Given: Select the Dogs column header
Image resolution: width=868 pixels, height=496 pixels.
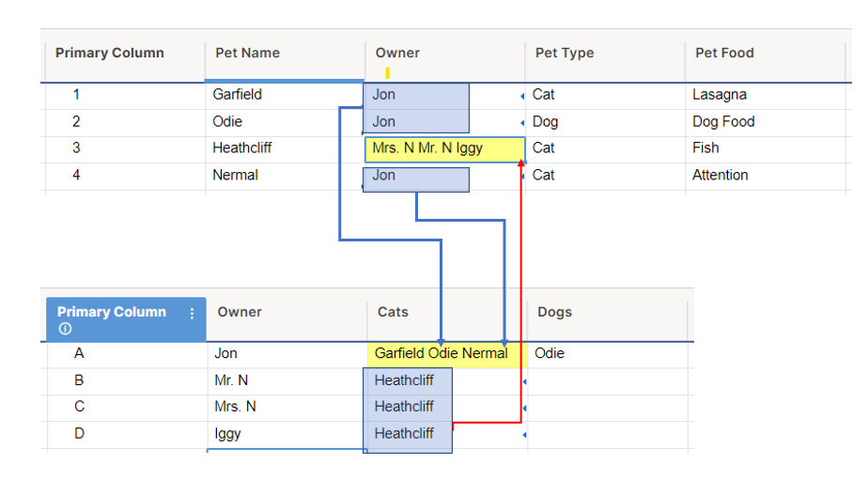Looking at the screenshot, I should [607, 313].
